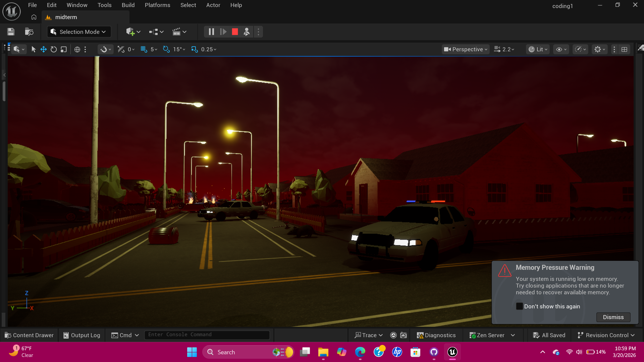Click the Browse content folder icon
The image size is (644, 362).
pos(29,32)
